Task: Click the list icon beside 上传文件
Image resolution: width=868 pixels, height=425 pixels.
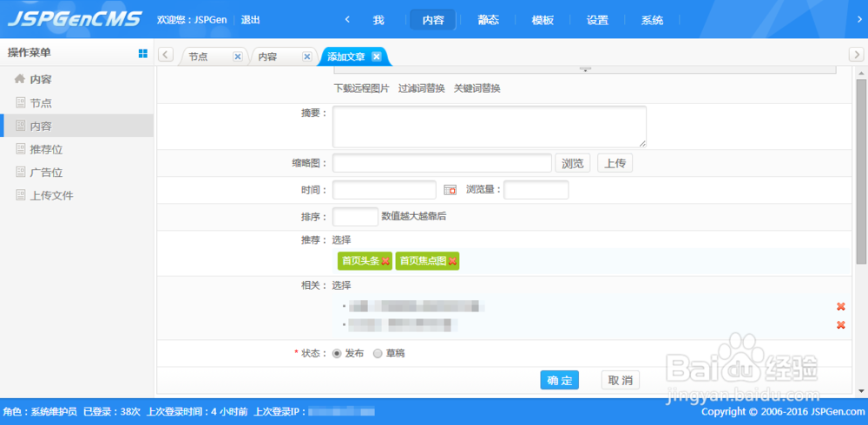Action: pyautogui.click(x=21, y=195)
